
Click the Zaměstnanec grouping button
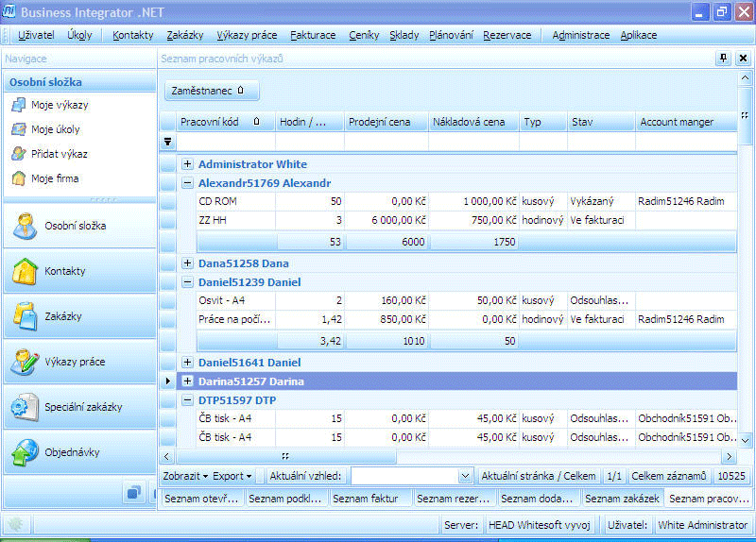212,91
